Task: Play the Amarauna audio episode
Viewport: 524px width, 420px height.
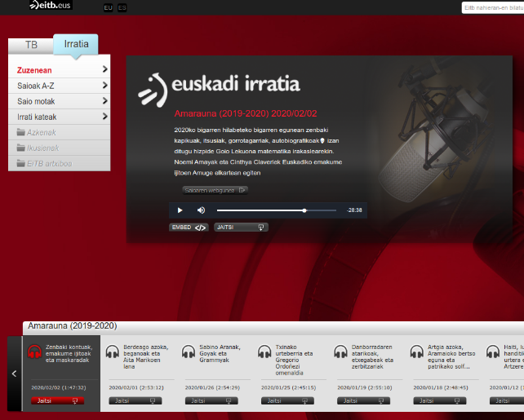Action: (180, 210)
